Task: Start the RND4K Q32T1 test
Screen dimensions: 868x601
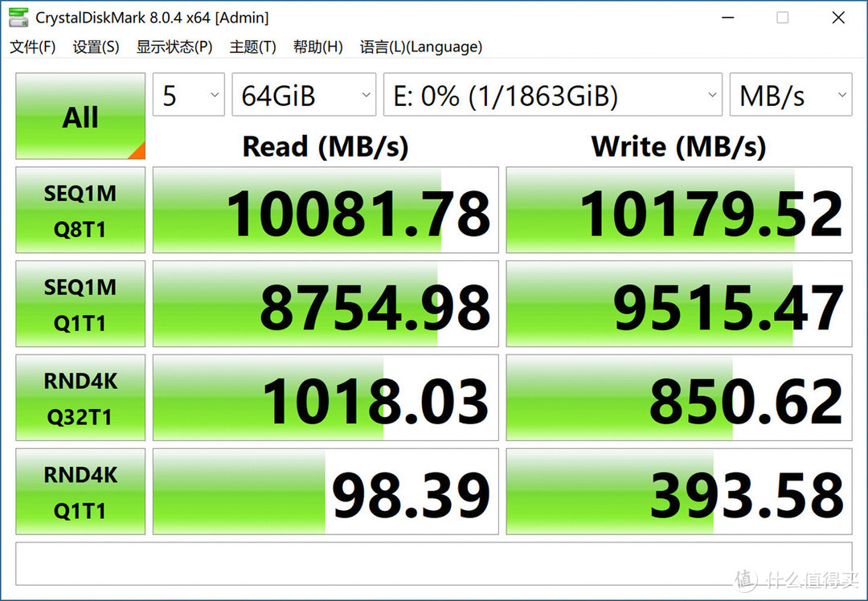Action: (80, 398)
